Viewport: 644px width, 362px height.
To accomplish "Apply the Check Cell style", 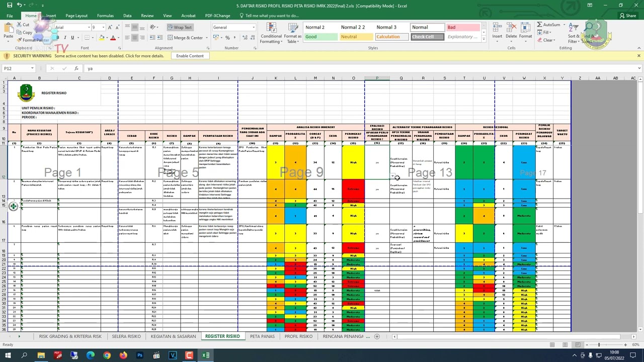I will tap(427, 37).
